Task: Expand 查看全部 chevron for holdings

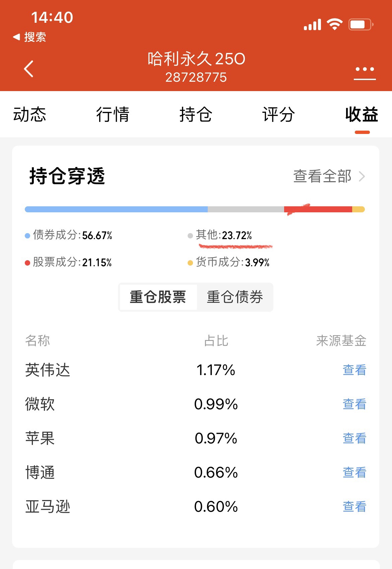Action: (362, 176)
